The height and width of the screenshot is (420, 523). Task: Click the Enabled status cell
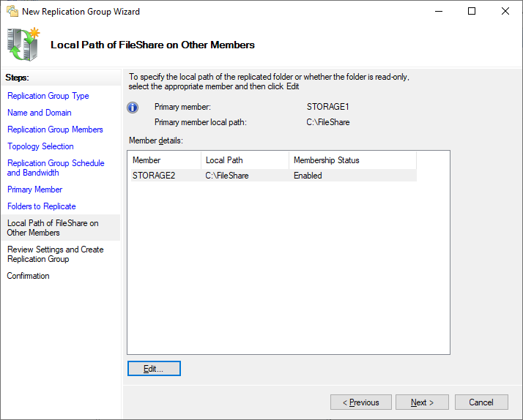(x=308, y=176)
